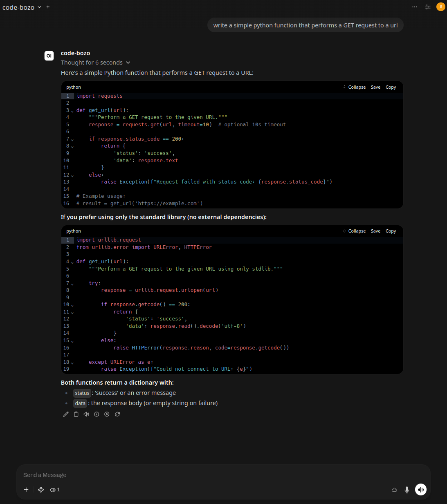447x504 pixels.
Task: Click 'Both functions return a dictionary with:' text
Action: (117, 383)
